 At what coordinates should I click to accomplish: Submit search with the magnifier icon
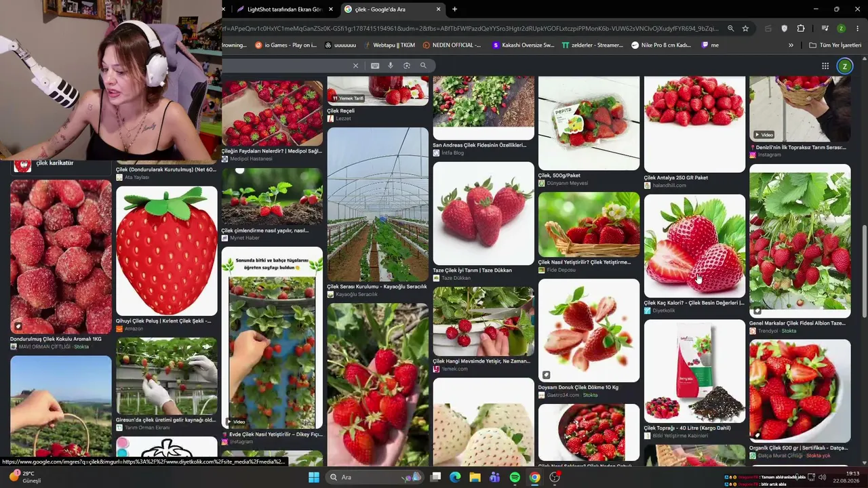click(x=423, y=66)
